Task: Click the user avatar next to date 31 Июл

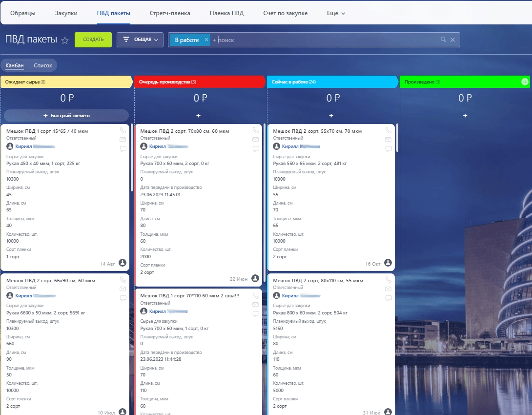Action: 388,412
